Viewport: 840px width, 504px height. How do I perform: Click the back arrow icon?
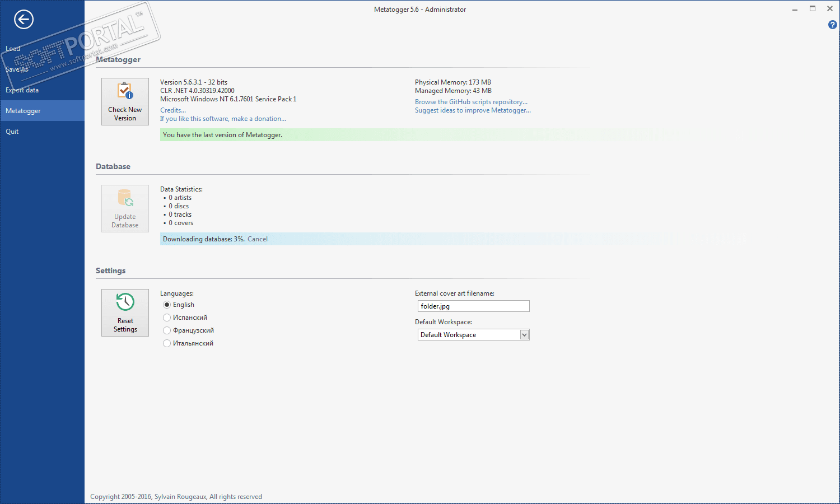tap(24, 20)
